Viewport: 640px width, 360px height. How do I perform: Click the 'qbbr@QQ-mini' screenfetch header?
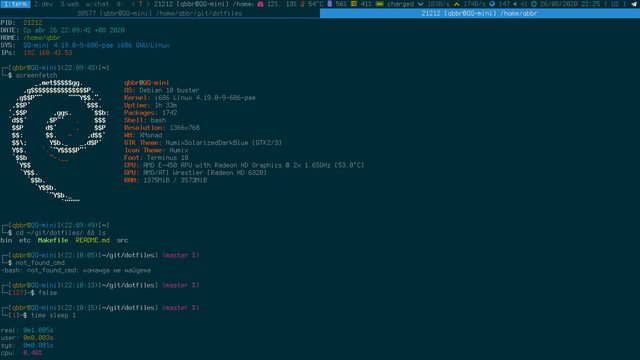[147, 83]
